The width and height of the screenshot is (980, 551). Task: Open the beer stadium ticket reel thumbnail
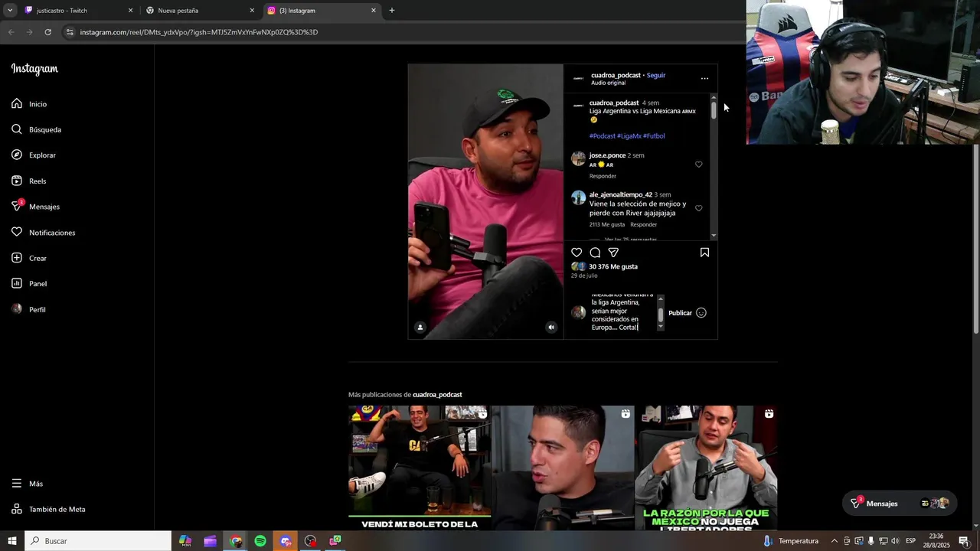420,468
